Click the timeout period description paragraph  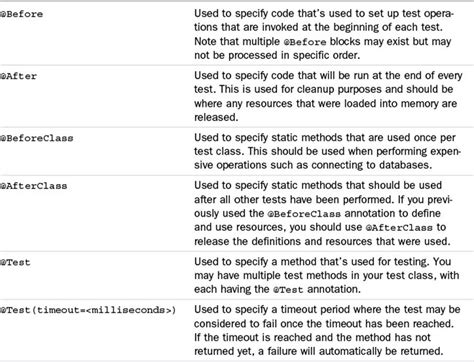pos(327,330)
